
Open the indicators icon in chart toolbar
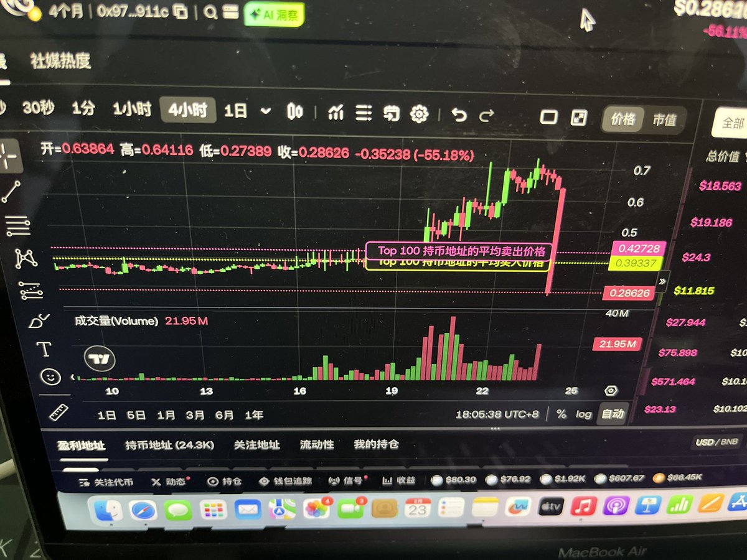(336, 113)
